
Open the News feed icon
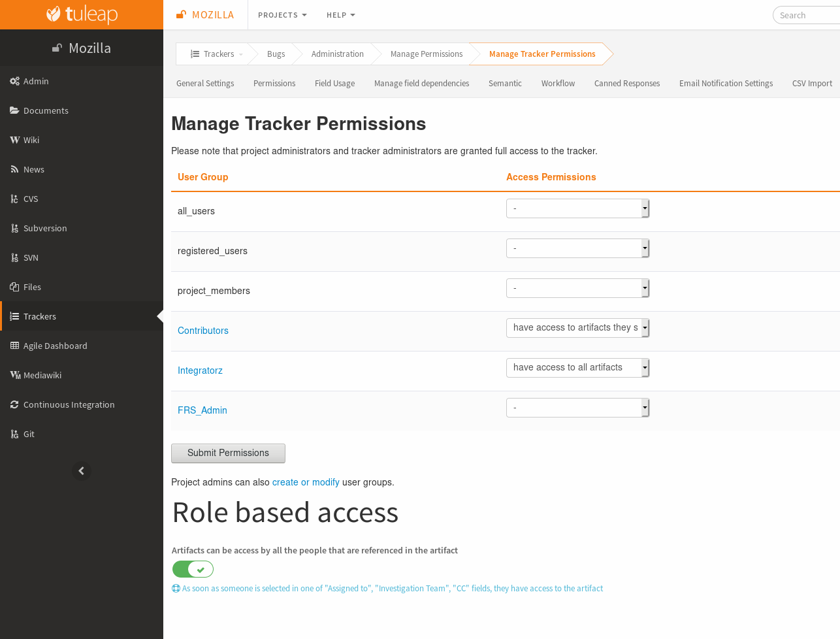click(14, 169)
